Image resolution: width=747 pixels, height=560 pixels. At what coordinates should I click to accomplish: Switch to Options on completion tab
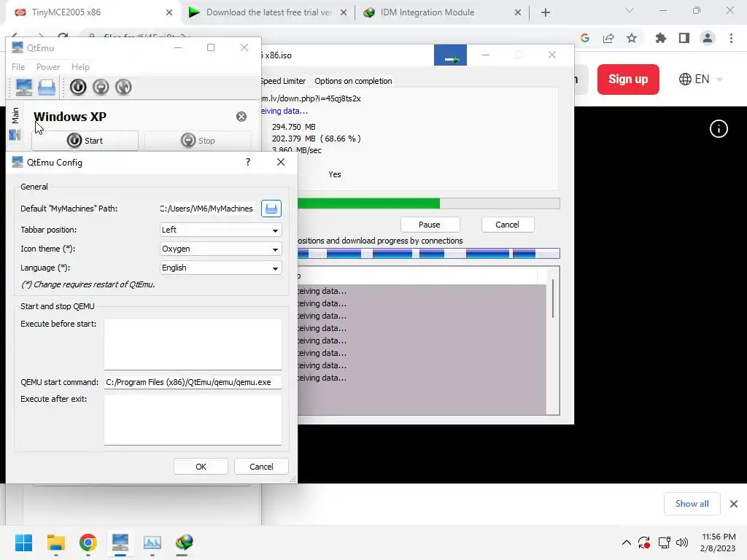353,81
